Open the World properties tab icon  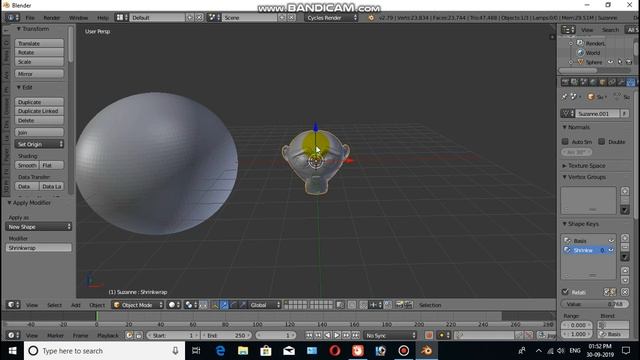click(593, 82)
